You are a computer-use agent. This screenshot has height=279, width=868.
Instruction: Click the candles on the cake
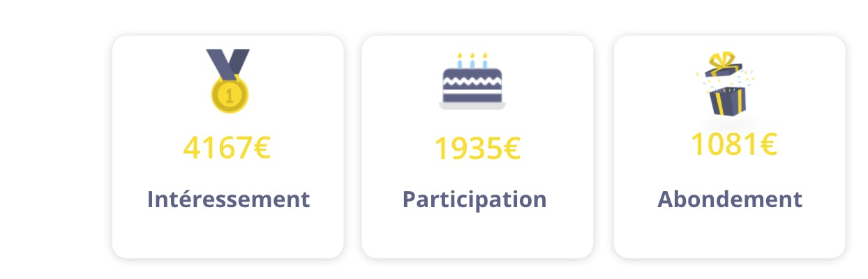click(x=472, y=60)
